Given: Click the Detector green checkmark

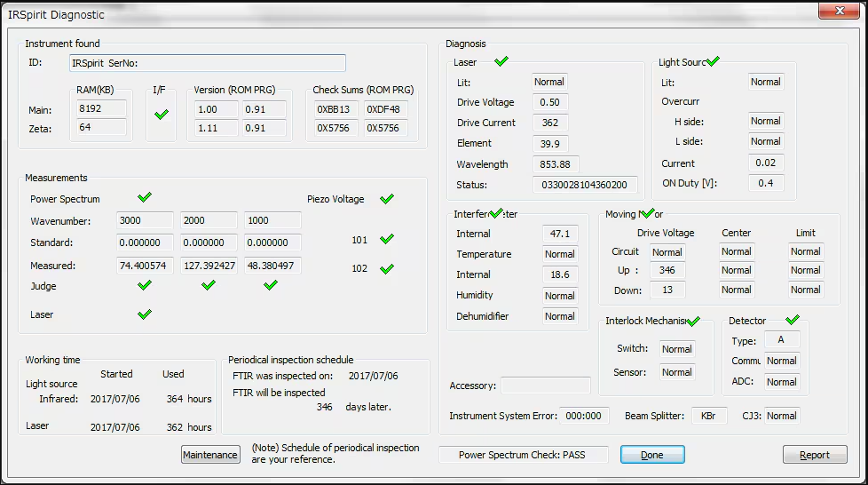Looking at the screenshot, I should click(793, 319).
